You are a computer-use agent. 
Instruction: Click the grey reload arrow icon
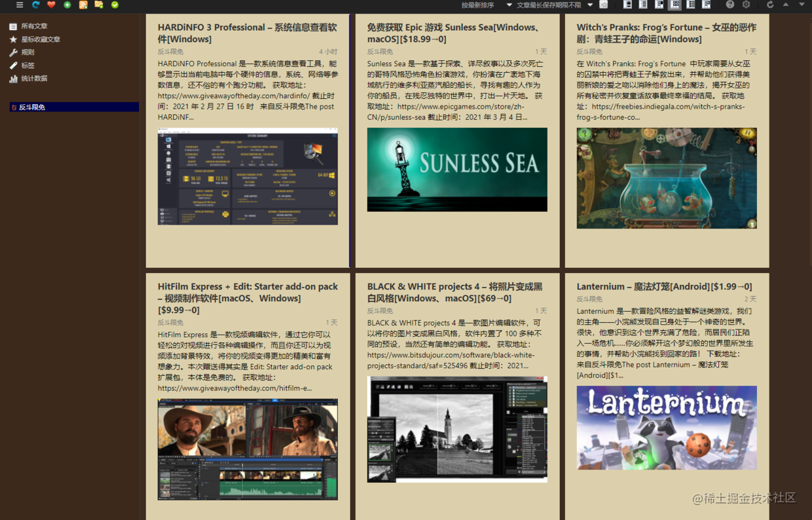tap(770, 5)
